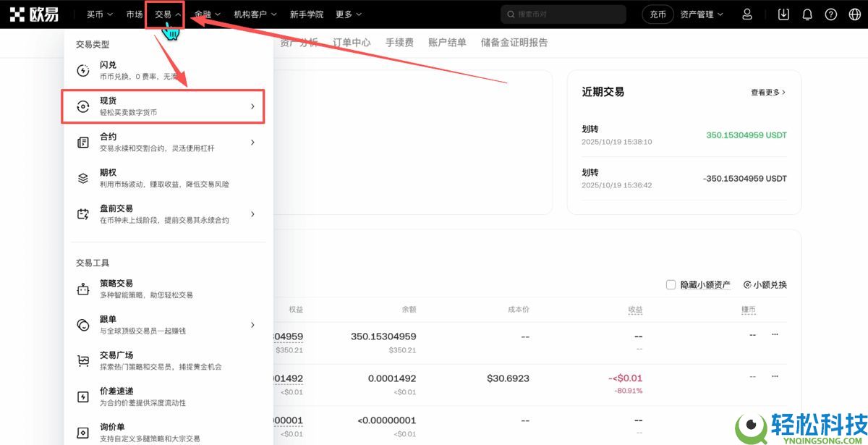Expand the 资产管理 dropdown
Image resolution: width=868 pixels, height=445 pixels.
[699, 14]
